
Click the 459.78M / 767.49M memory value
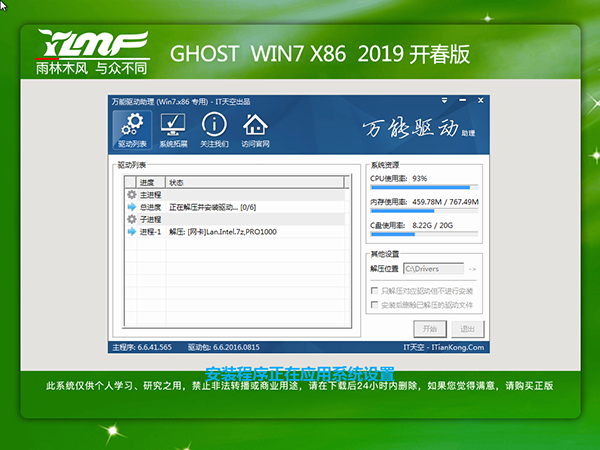coord(445,202)
